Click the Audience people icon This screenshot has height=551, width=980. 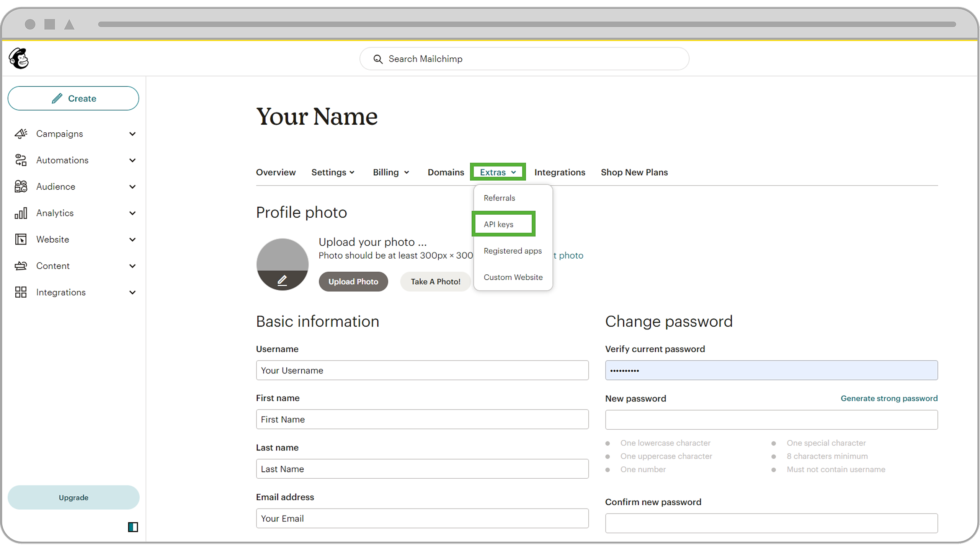(x=21, y=186)
